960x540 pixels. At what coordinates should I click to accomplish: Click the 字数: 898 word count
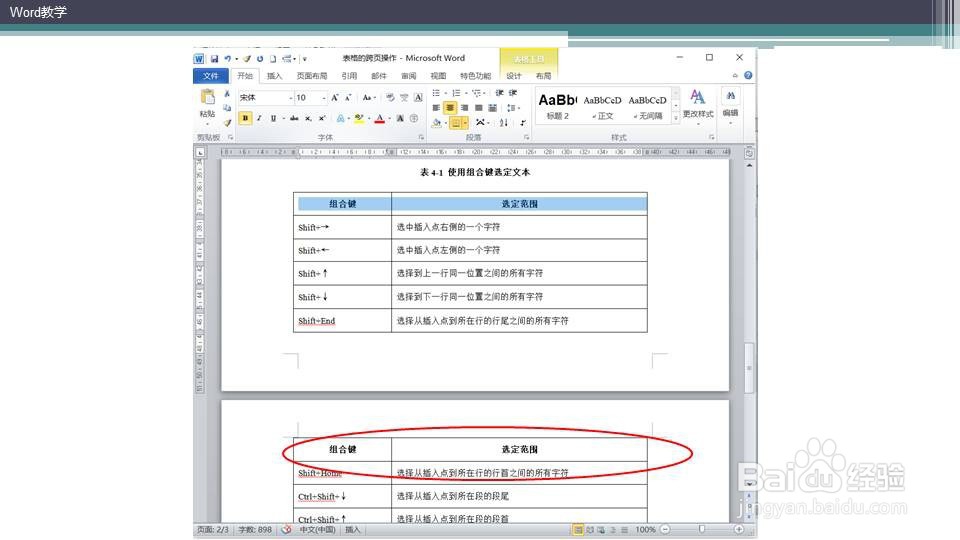[255, 530]
